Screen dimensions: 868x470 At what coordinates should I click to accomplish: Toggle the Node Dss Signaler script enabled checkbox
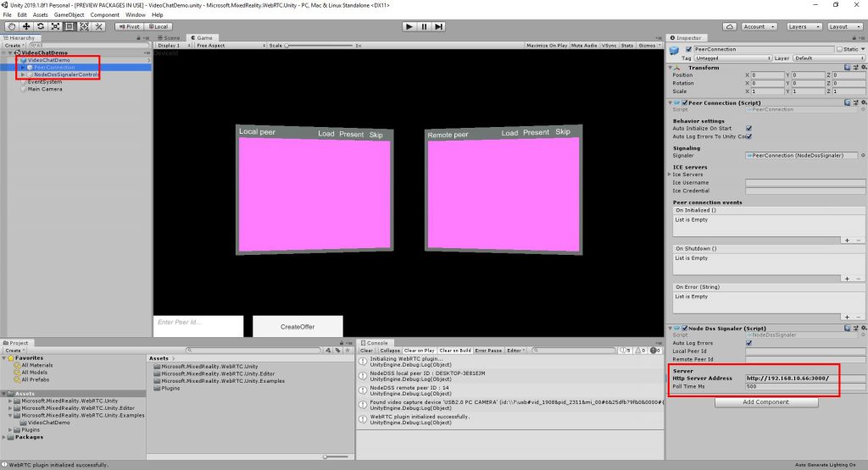[x=685, y=329]
